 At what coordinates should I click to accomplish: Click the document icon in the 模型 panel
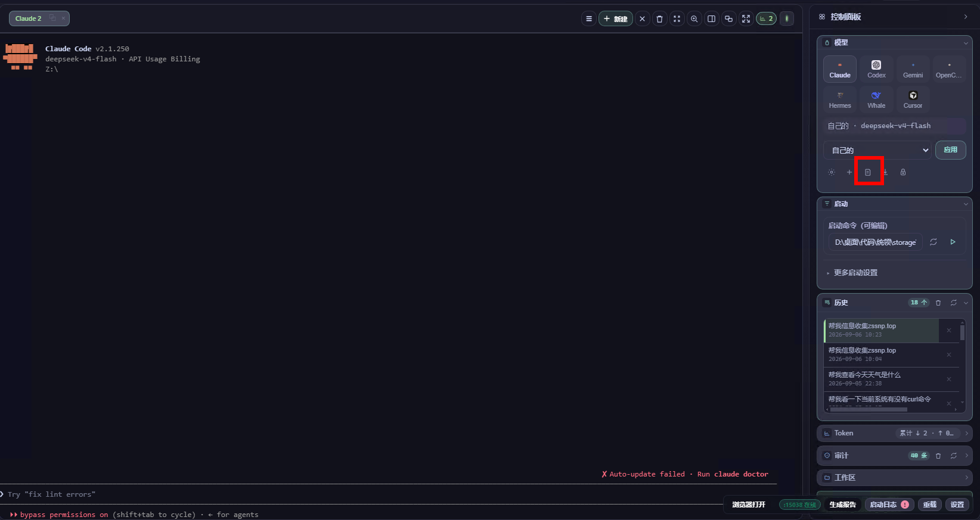click(x=868, y=172)
